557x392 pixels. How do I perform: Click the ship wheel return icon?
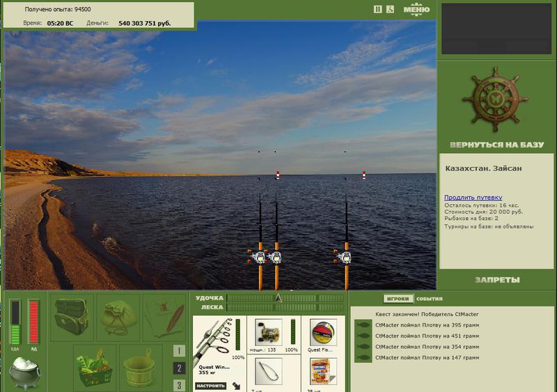(x=494, y=100)
